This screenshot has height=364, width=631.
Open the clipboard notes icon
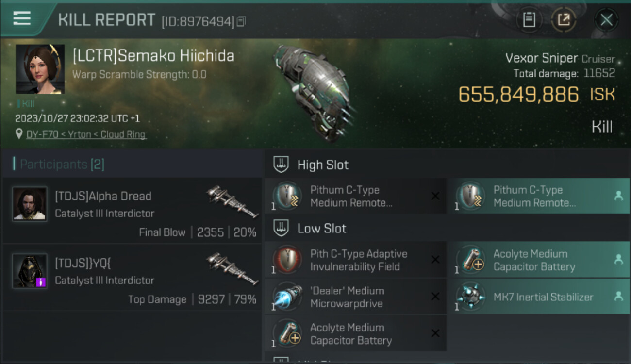pyautogui.click(x=529, y=20)
